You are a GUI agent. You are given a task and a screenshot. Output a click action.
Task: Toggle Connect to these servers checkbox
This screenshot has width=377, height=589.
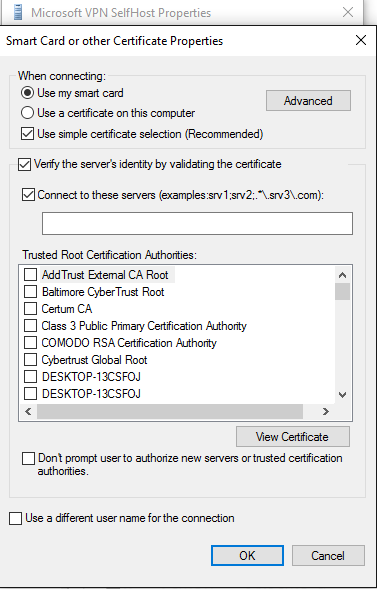29,195
